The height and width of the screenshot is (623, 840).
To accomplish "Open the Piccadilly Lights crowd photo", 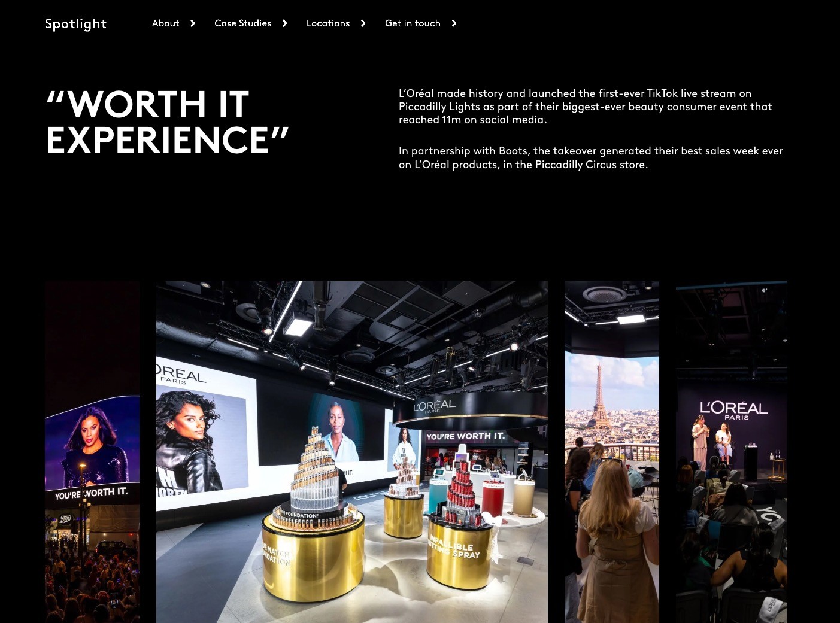I will click(x=92, y=452).
